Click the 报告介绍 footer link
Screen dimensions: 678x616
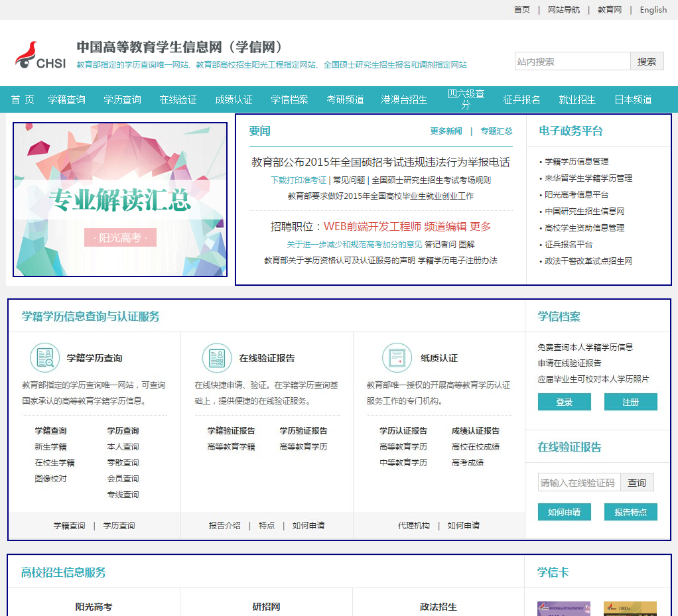pos(224,526)
